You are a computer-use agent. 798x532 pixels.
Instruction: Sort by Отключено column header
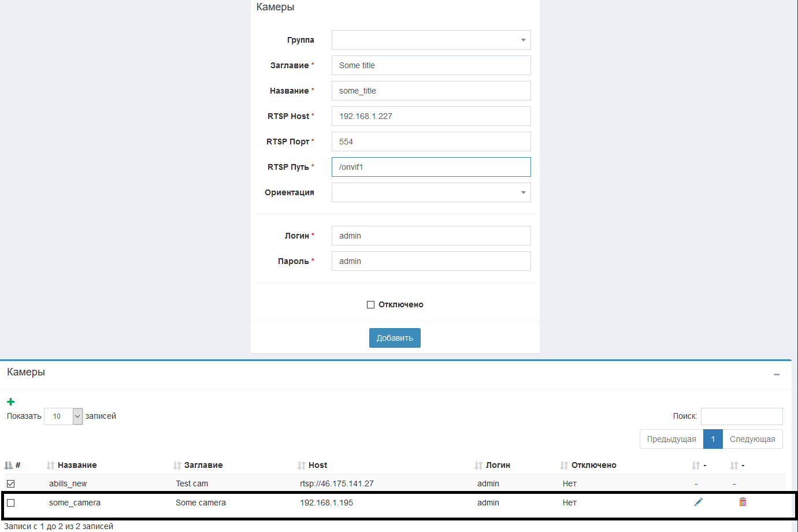point(593,465)
